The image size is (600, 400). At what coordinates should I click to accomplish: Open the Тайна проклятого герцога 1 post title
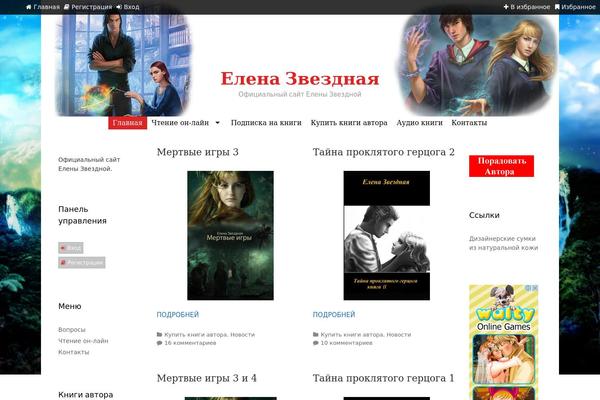coord(383,378)
